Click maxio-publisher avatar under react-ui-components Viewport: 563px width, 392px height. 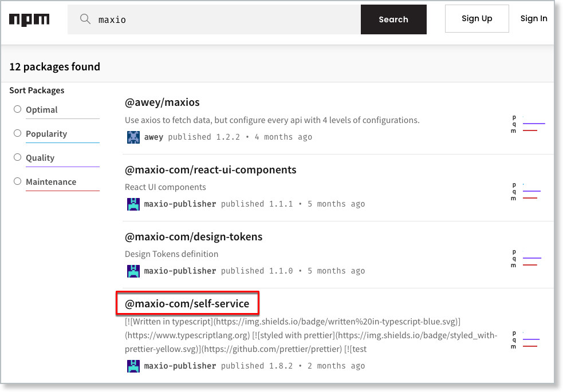click(133, 204)
